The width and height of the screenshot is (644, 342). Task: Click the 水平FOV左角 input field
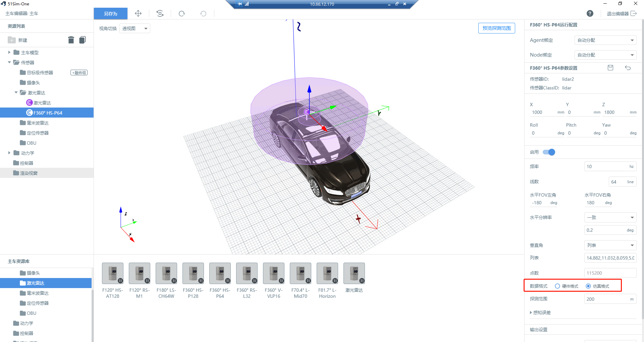(544, 203)
